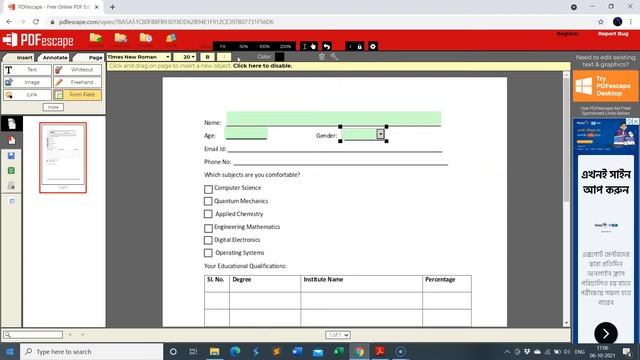Screen dimensions: 640x360
Task: Click the Windows search box
Action: [91, 351]
